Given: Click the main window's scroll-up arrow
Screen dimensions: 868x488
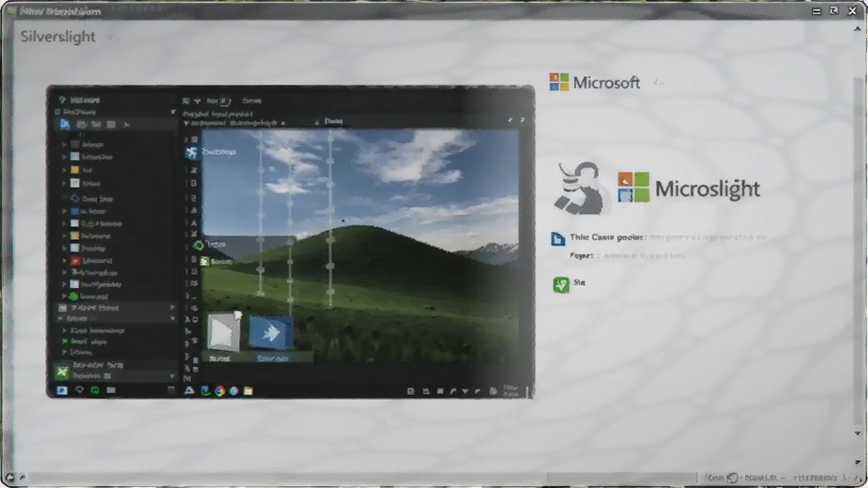Looking at the screenshot, I should [x=858, y=30].
